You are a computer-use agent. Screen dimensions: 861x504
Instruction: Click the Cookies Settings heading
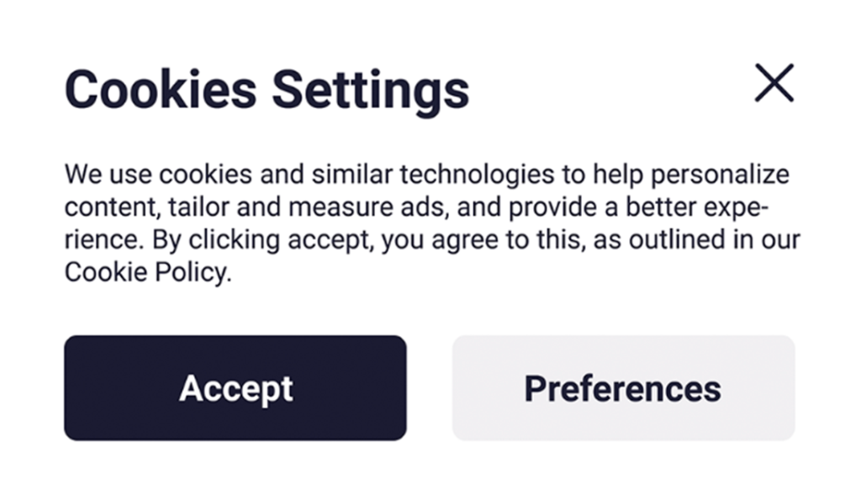[267, 89]
